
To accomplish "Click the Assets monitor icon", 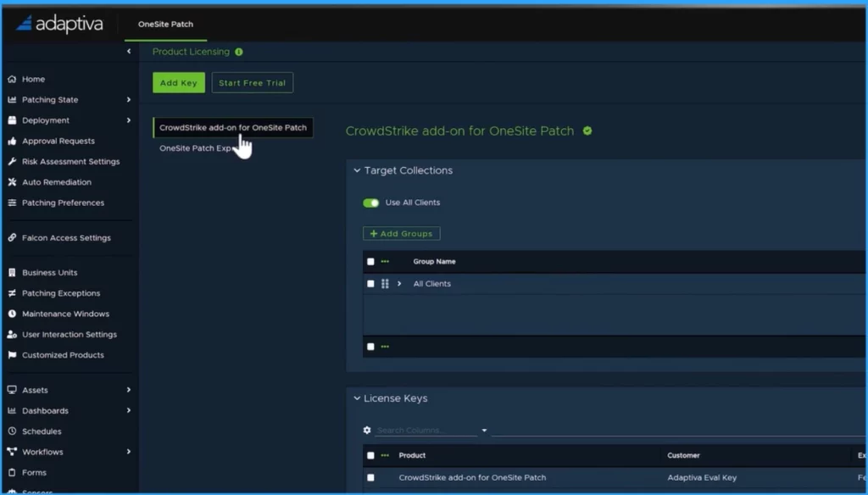I will (12, 390).
